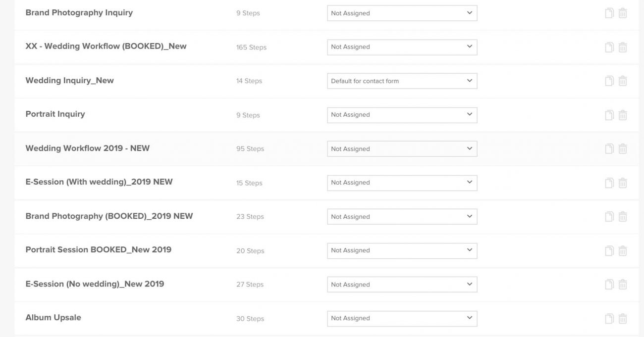Trash the Brand Photography (BOOKED)_2019 NEW workflow
Image resolution: width=644 pixels, height=337 pixels.
(623, 217)
